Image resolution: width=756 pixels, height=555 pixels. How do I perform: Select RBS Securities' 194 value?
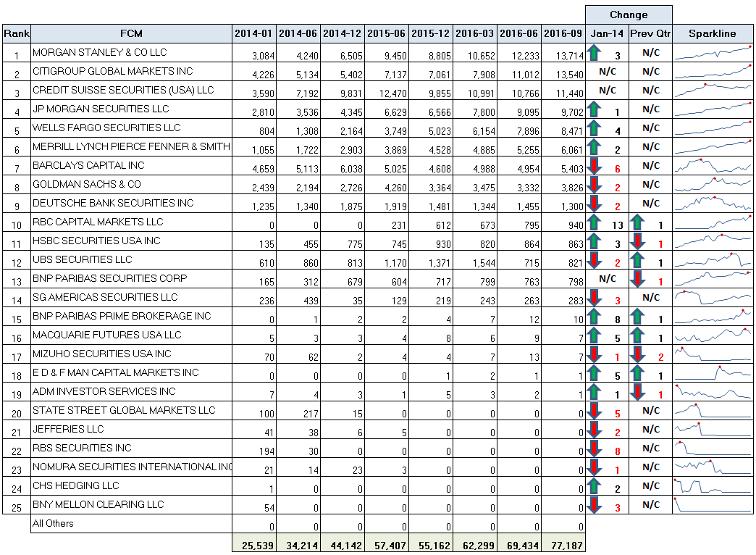tap(254, 448)
